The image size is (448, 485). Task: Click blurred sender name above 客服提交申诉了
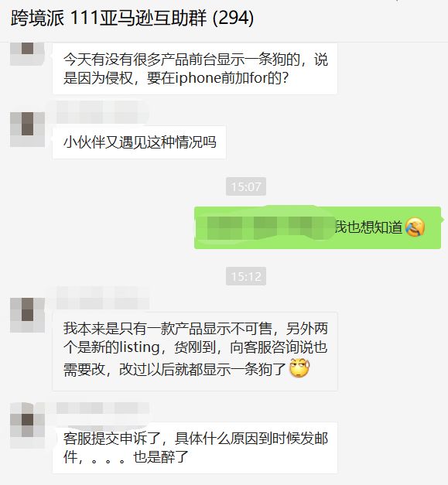point(103,408)
